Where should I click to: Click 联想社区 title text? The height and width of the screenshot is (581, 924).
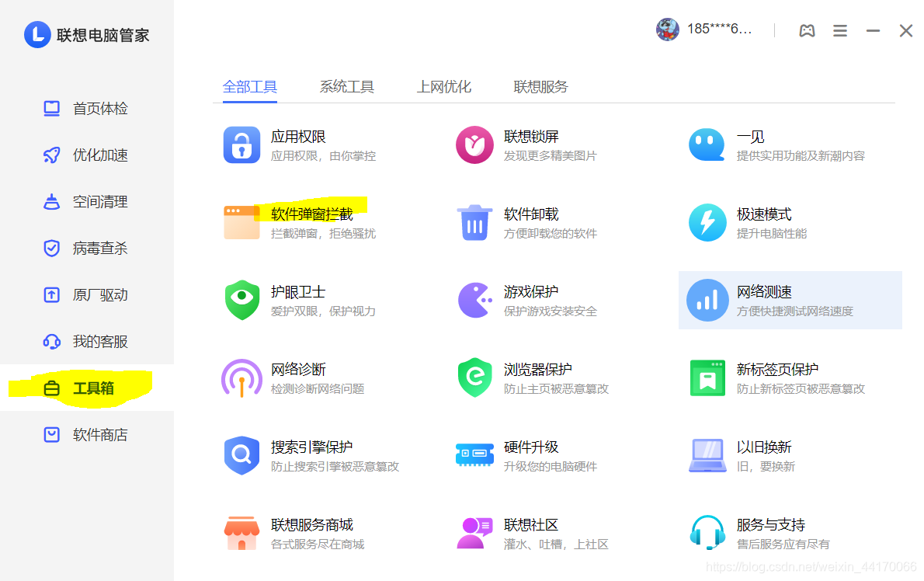pyautogui.click(x=531, y=524)
